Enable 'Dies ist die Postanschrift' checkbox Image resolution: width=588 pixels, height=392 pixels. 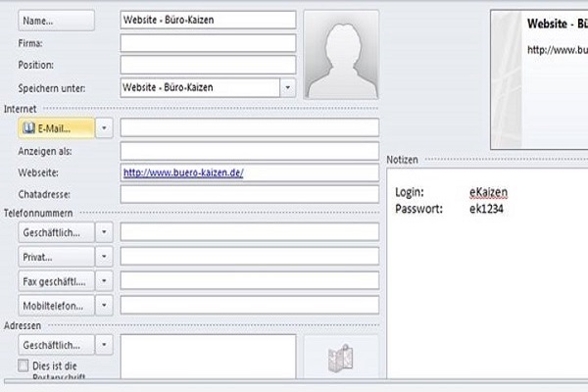(24, 366)
